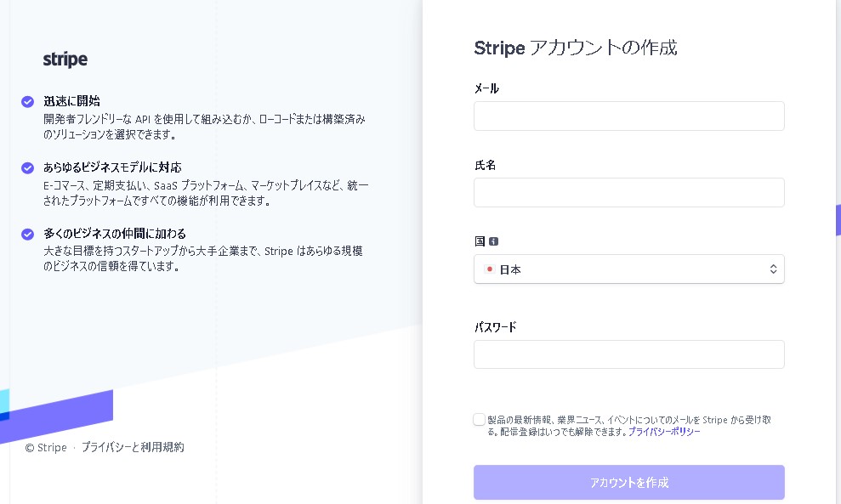Click the checkmark icon beside あらゆるビジネスモデルに対応

pyautogui.click(x=28, y=168)
